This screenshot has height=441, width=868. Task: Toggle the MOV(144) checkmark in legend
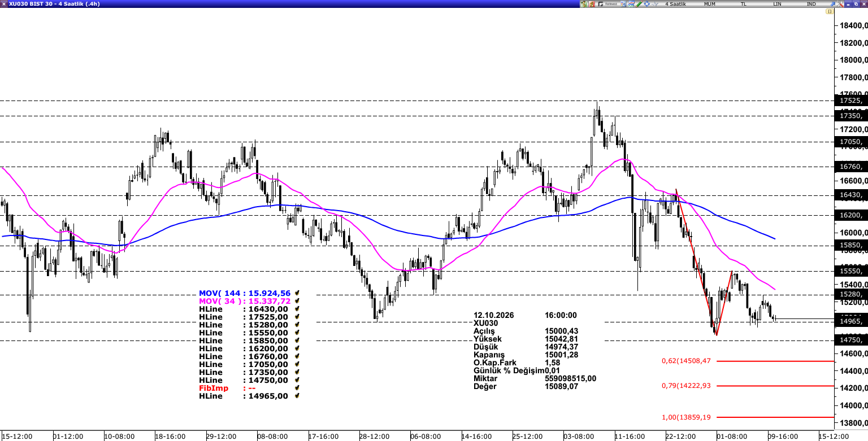(x=297, y=294)
